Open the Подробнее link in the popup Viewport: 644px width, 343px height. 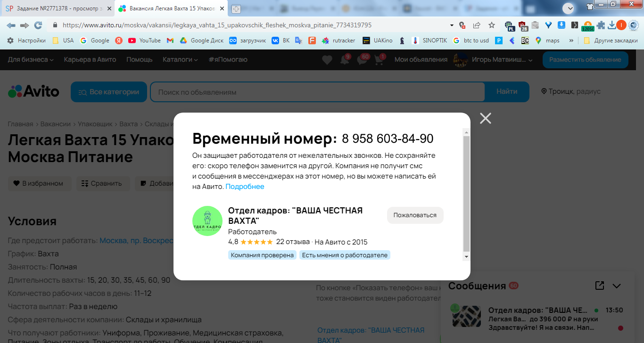(245, 187)
